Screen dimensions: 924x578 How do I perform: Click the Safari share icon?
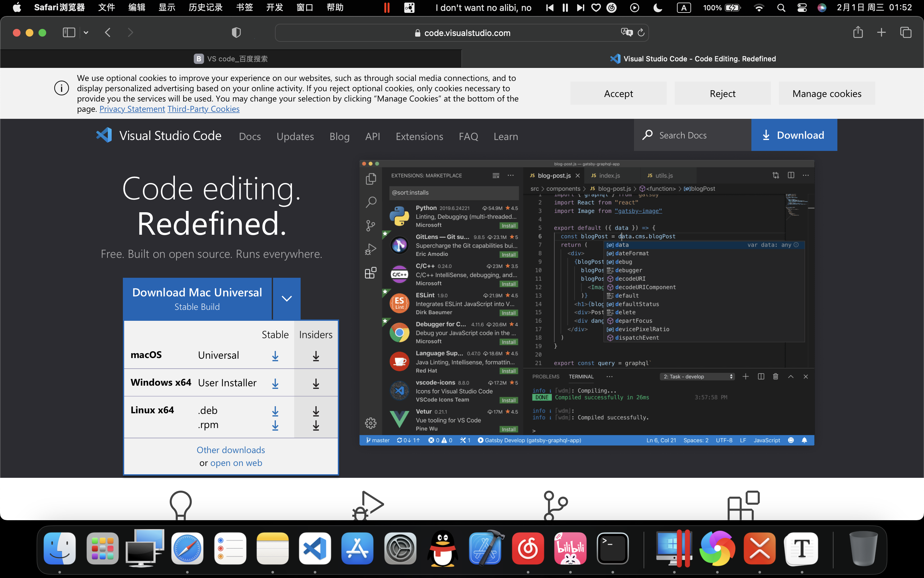858,32
